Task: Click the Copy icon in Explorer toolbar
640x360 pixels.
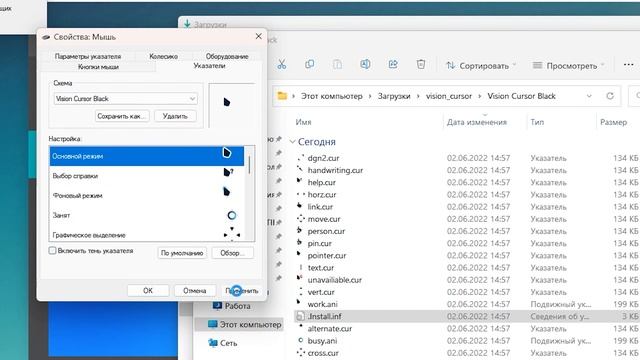Action: pyautogui.click(x=309, y=64)
